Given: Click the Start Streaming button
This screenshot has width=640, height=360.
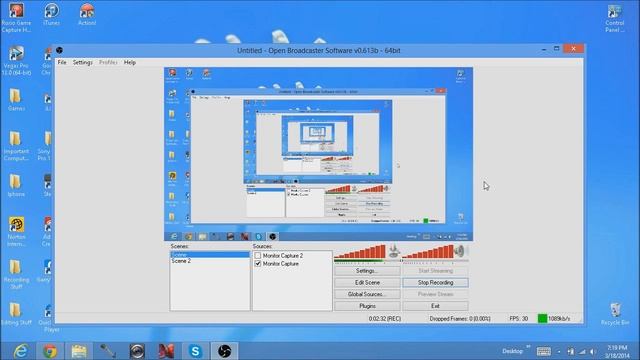Looking at the screenshot, I should 436,271.
